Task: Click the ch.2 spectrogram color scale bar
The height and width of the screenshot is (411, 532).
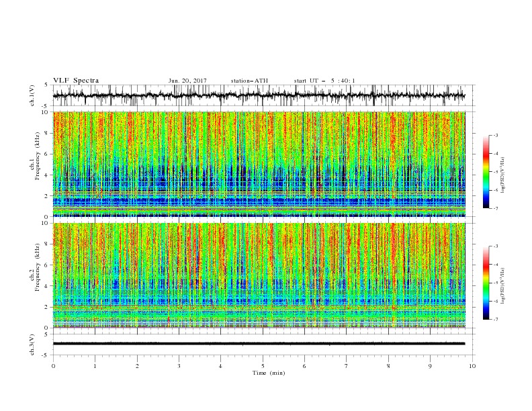Action: [x=486, y=283]
